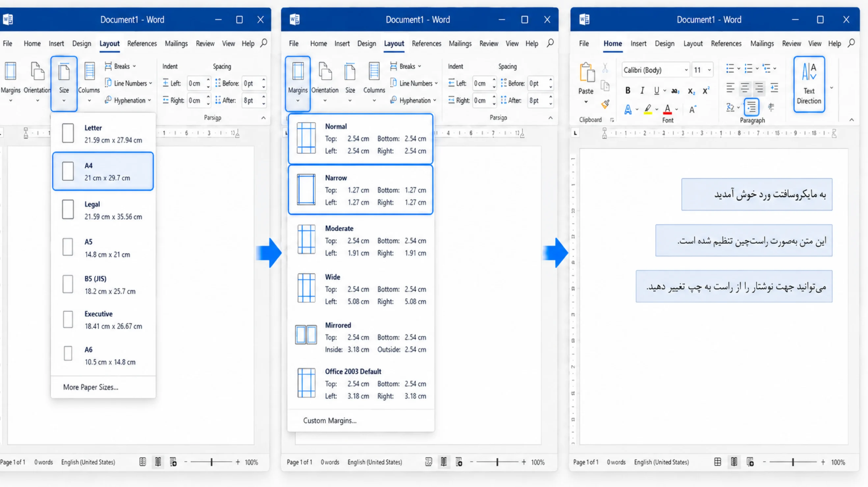The width and height of the screenshot is (868, 487).
Task: Switch to References tab in the Size-menu window
Action: (x=142, y=43)
